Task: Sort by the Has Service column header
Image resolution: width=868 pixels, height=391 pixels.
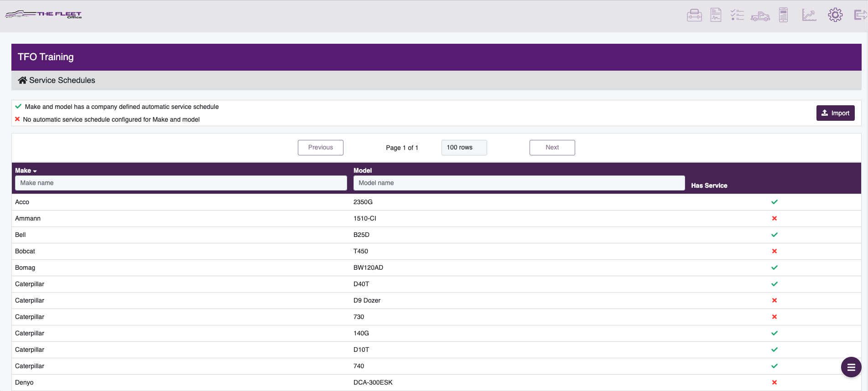Action: click(709, 185)
